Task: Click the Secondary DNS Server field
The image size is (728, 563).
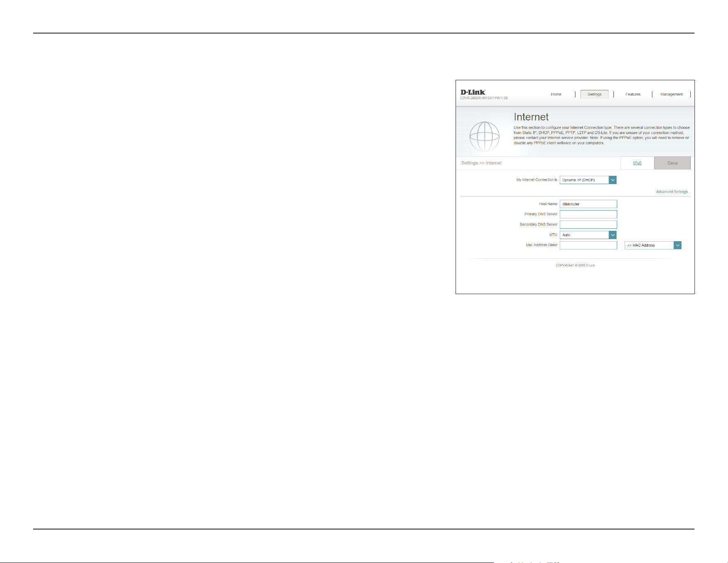Action: tap(588, 225)
